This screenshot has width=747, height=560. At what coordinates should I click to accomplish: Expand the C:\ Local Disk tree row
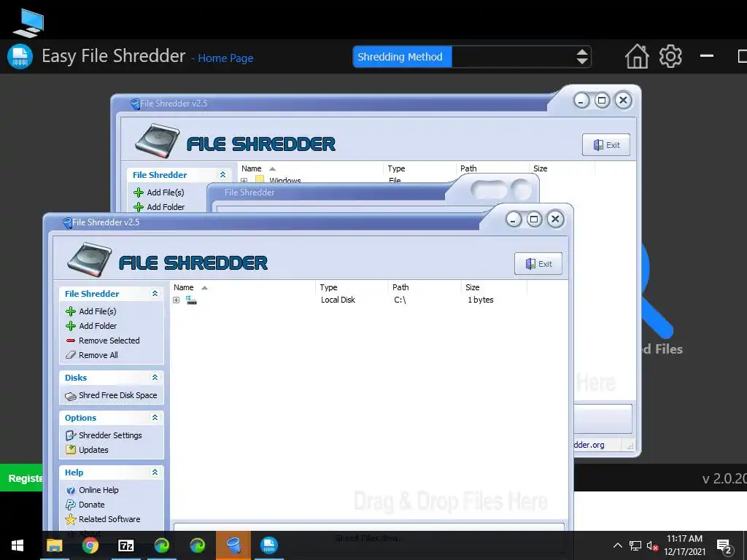coord(177,300)
